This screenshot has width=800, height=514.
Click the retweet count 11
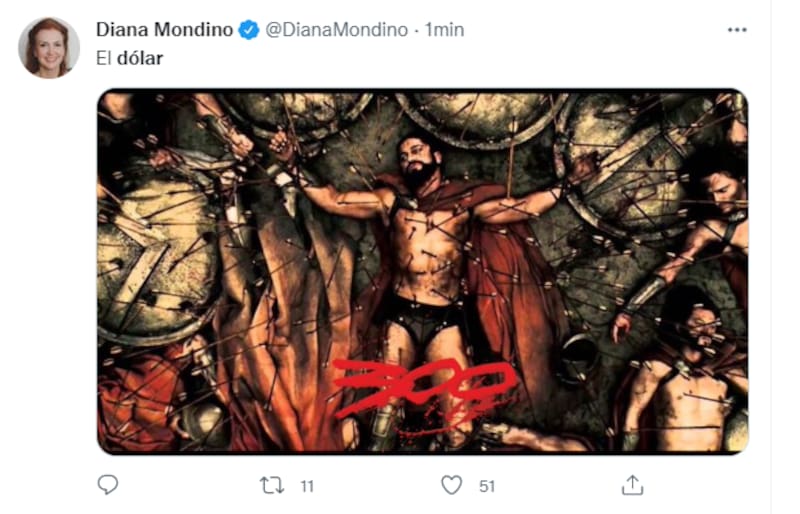pyautogui.click(x=307, y=486)
